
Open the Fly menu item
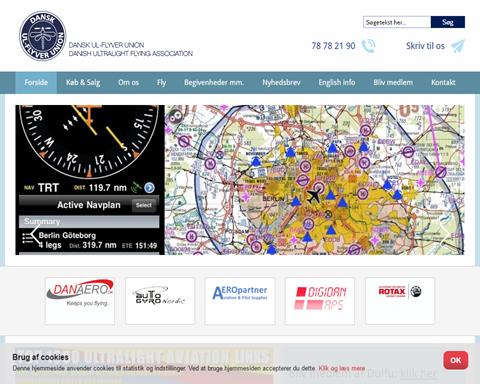pyautogui.click(x=161, y=83)
